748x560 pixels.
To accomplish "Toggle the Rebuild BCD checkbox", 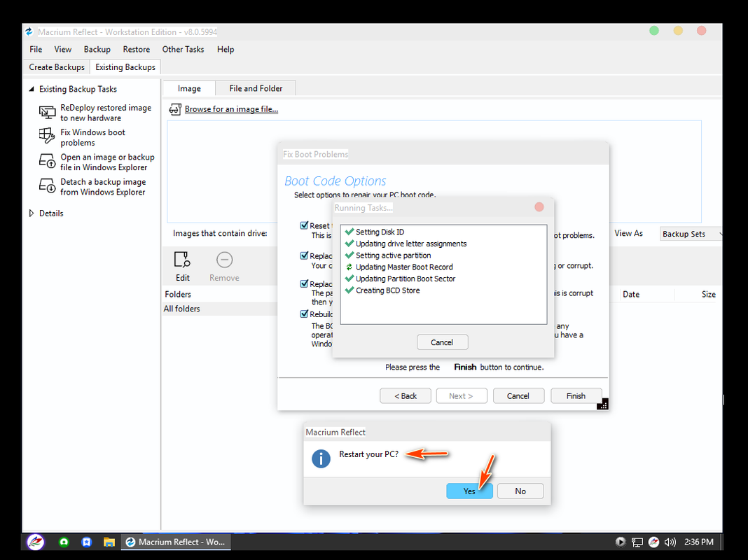I will 304,314.
